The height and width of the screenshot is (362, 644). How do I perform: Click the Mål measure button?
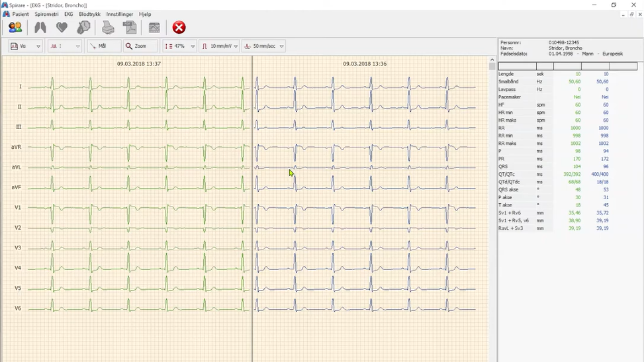pos(103,46)
